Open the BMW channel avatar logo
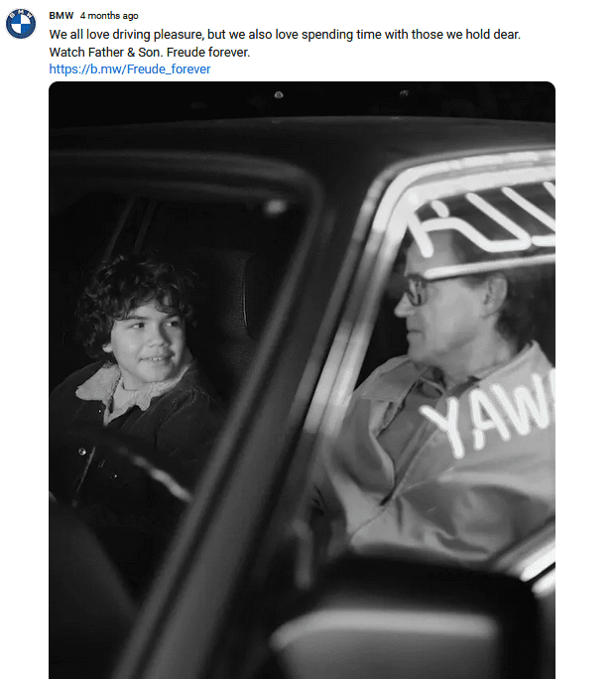The image size is (616, 679). click(20, 24)
